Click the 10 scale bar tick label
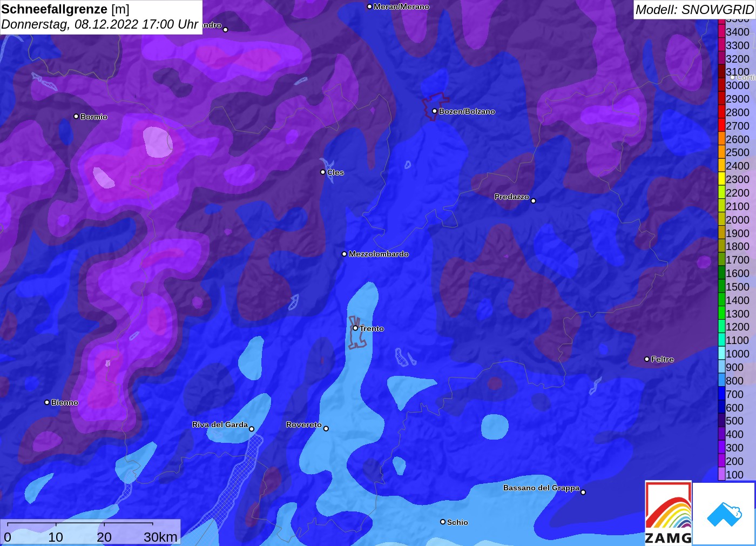This screenshot has width=756, height=546. pos(56,537)
